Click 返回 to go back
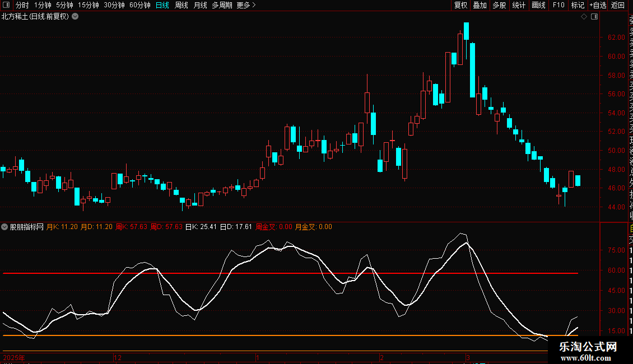This screenshot has height=364, width=633. click(x=618, y=5)
